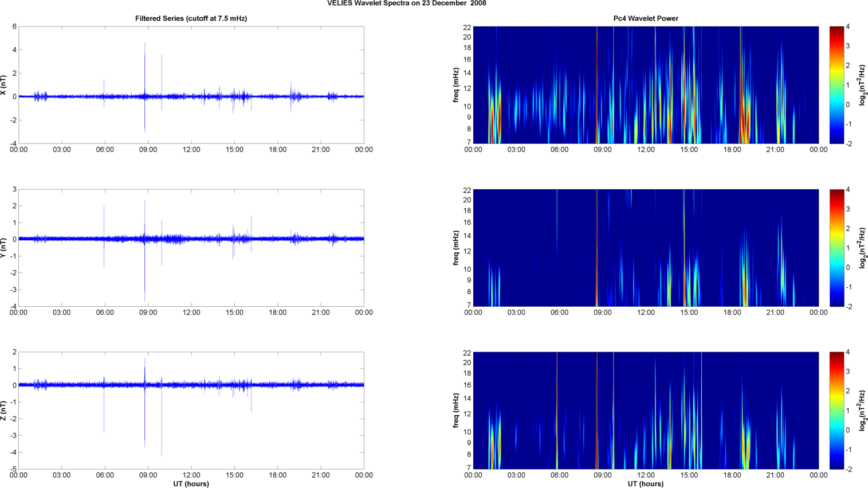Click the Pc4 Wavelet Power heading
This screenshot has height=488, width=868.
pyautogui.click(x=646, y=18)
